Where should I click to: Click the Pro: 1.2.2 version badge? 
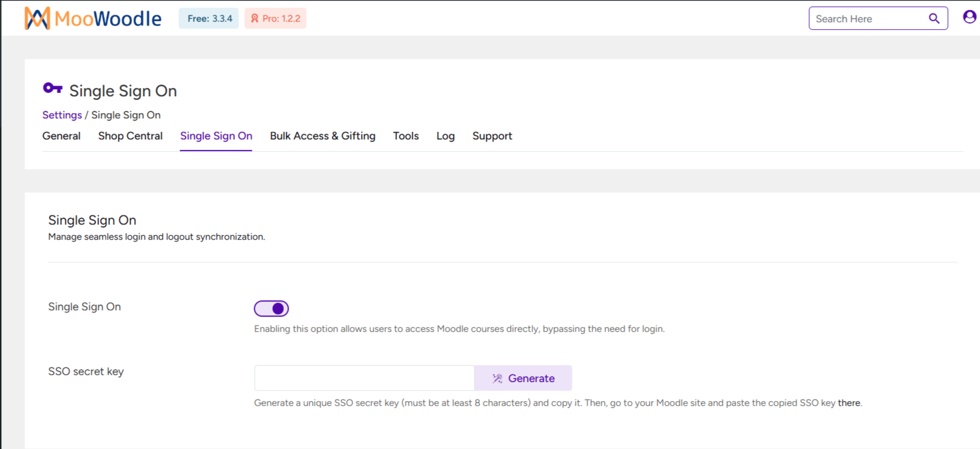tap(275, 19)
